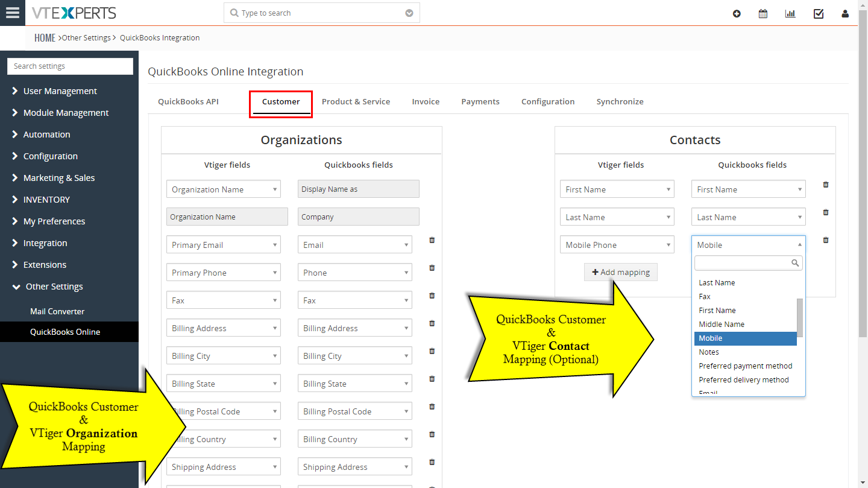Open the contact First Name Vtiger dropdown
This screenshot has width=868, height=488.
coord(617,189)
